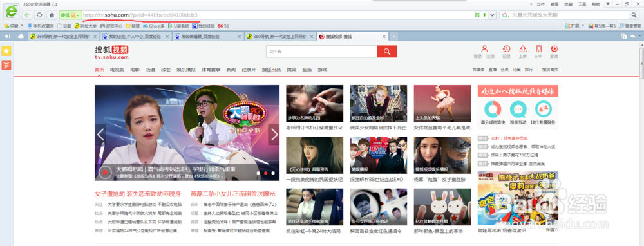This screenshot has width=644, height=246.
Task: Click the Sohu video search input field
Action: pos(321,52)
